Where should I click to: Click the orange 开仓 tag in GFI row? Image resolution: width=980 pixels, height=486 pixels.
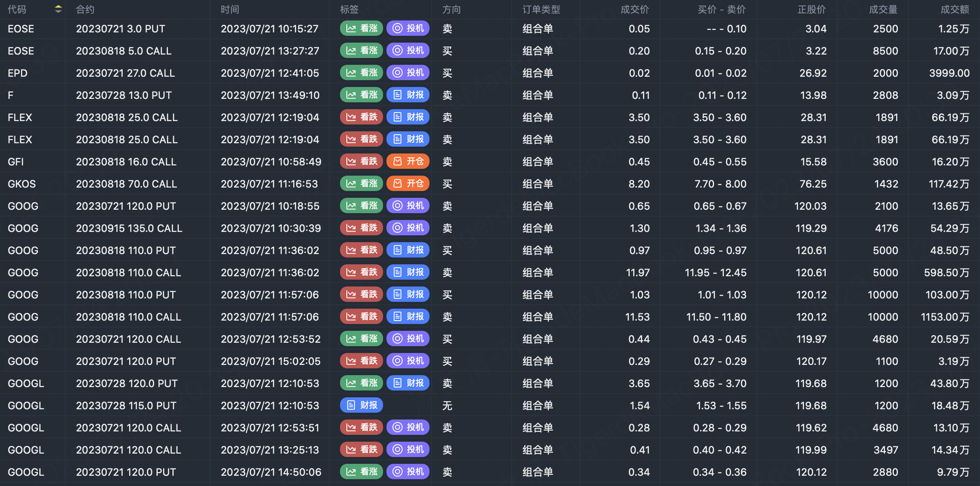click(408, 162)
